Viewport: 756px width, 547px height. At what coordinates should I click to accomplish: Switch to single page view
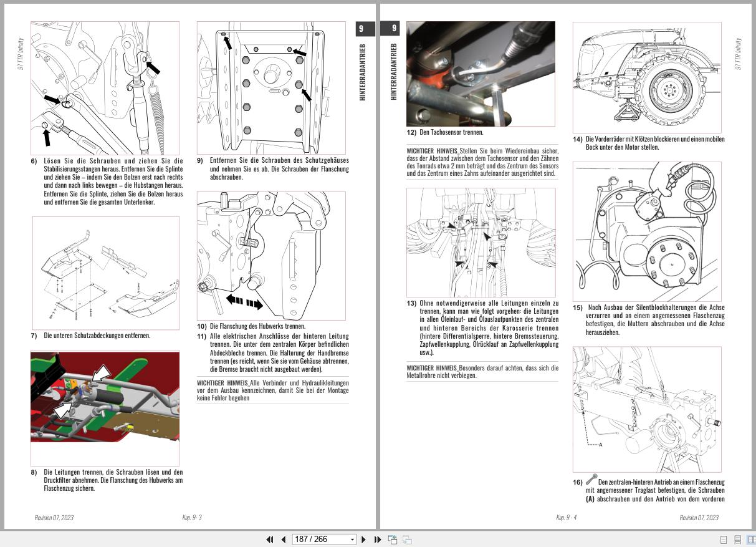[x=724, y=540]
